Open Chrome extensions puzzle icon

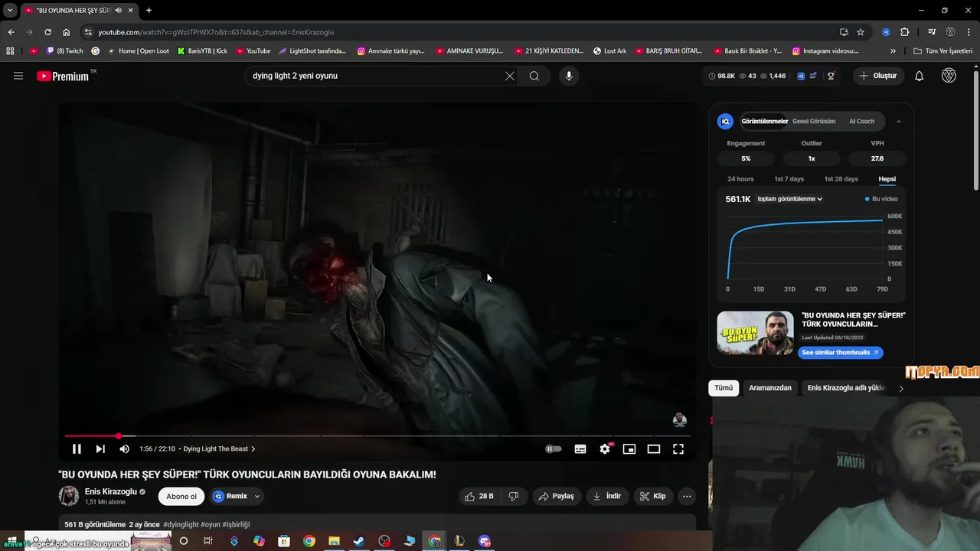point(905,32)
